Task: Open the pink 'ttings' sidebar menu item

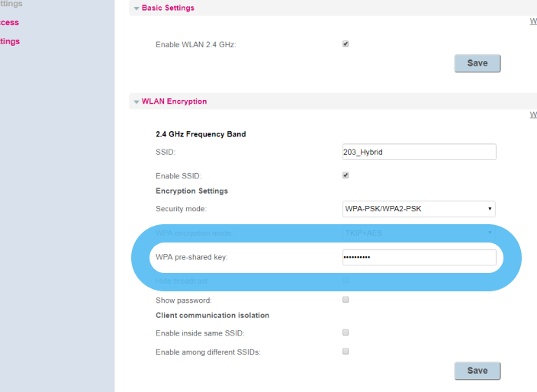Action: [x=10, y=41]
